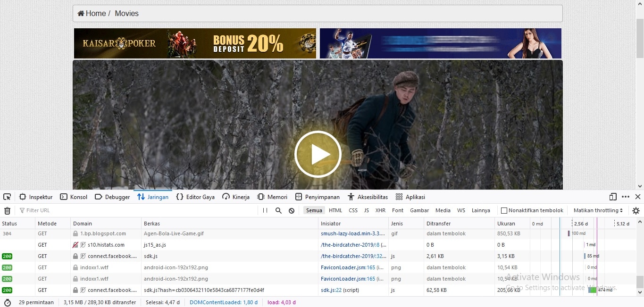Filter requests by Lainnya

point(481,211)
